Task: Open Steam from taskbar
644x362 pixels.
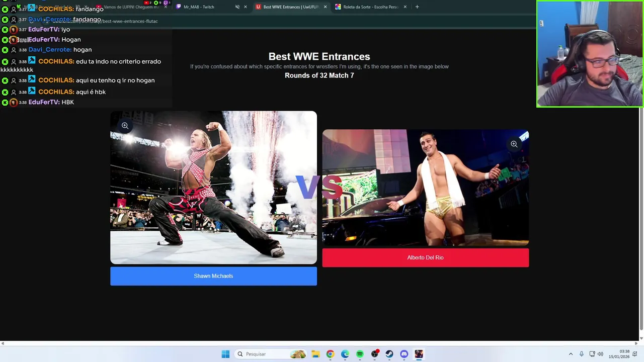Action: [x=389, y=354]
